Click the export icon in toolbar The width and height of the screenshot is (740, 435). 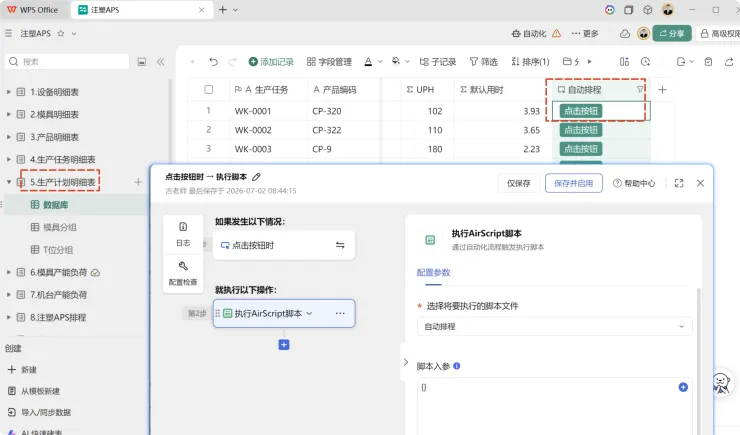pos(681,62)
